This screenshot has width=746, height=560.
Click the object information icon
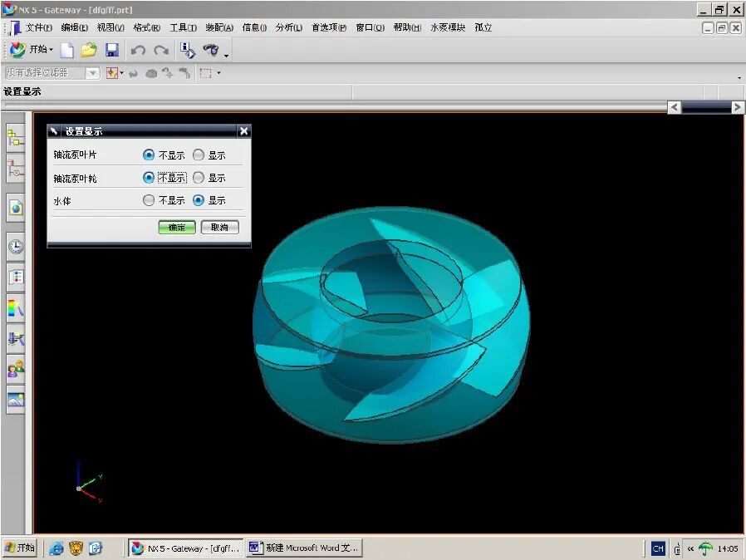[188, 50]
